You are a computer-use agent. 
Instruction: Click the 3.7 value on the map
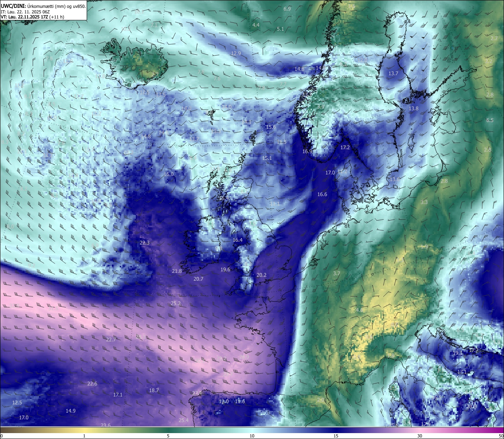(336, 273)
